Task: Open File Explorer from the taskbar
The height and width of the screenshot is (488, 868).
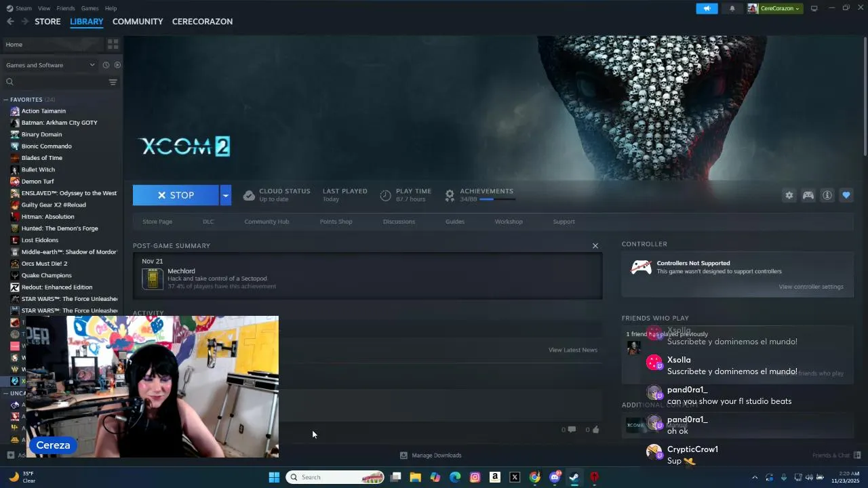Action: point(416,477)
